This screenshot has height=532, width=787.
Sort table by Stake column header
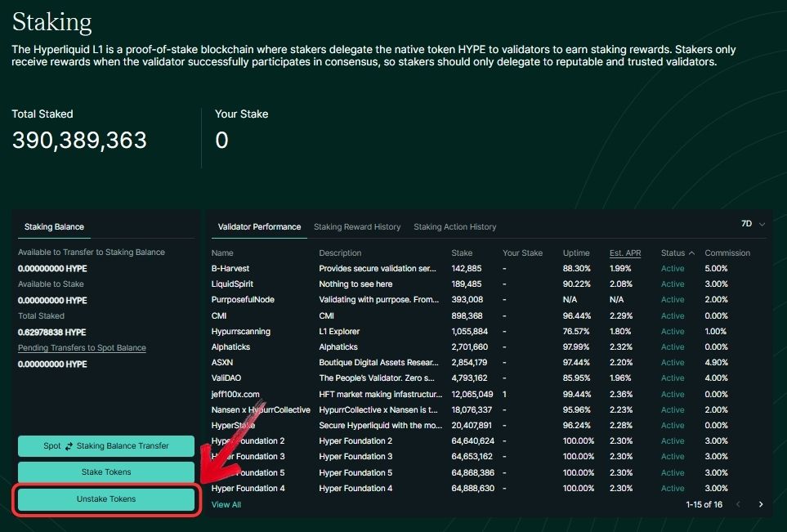point(462,253)
